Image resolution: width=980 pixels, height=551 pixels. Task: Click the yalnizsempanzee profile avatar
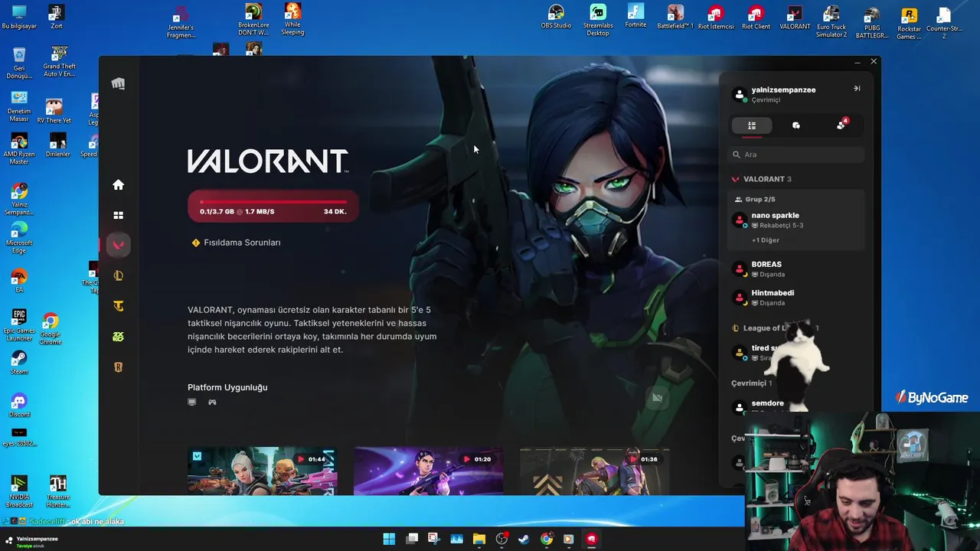pos(740,94)
